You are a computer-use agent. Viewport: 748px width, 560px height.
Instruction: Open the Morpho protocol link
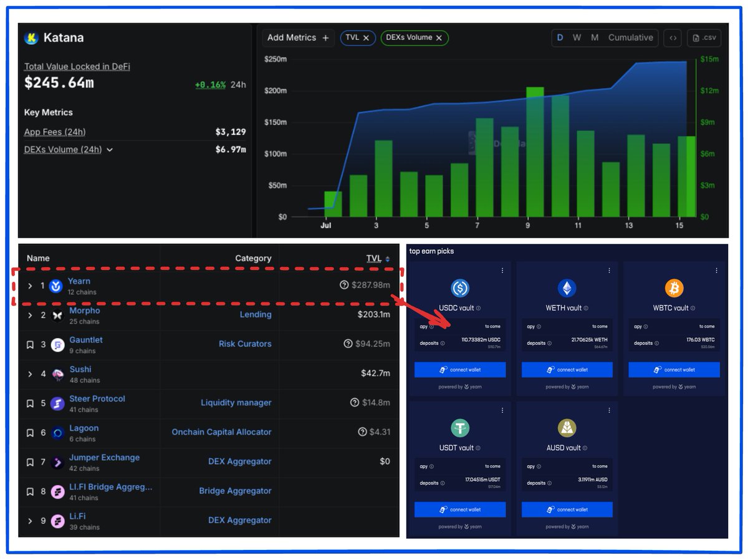click(84, 311)
